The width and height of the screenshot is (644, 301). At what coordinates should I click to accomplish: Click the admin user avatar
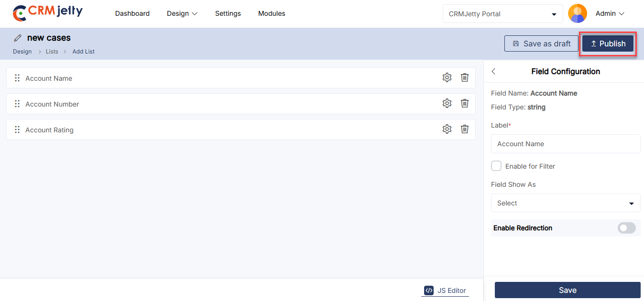click(577, 13)
